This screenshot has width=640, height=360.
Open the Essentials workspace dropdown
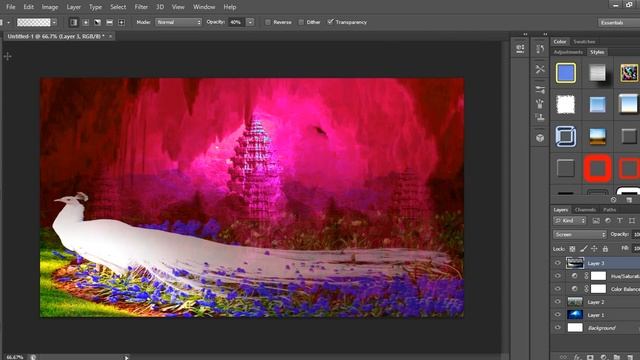[x=619, y=22]
